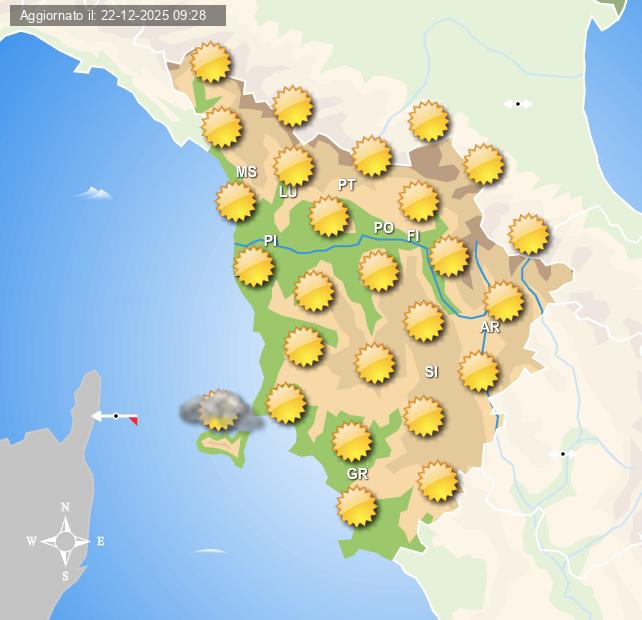Click the sun icon directly below the PO label
Image resolution: width=642 pixels, height=620 pixels.
coord(378,271)
